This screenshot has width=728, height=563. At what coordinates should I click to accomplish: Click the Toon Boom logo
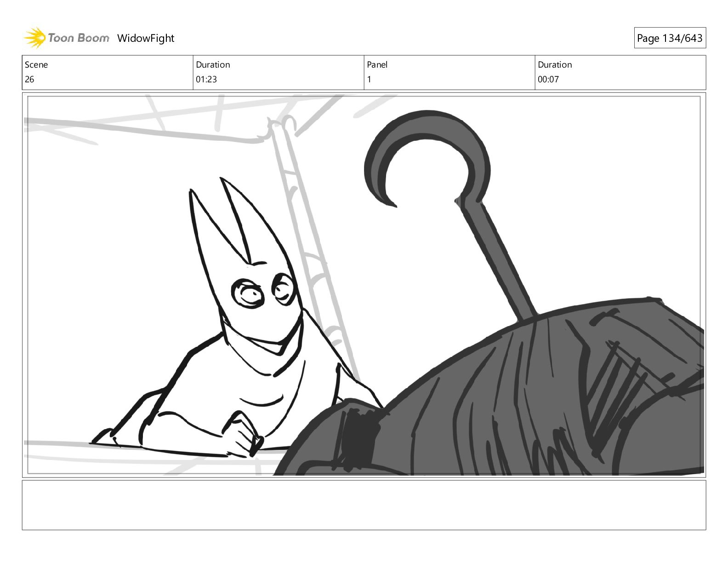pyautogui.click(x=67, y=38)
